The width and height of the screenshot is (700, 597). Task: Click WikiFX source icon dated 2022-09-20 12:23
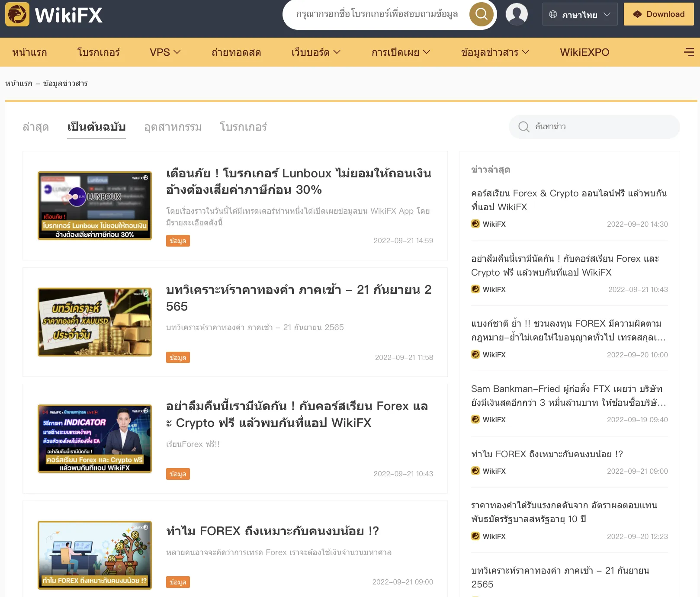pyautogui.click(x=475, y=536)
